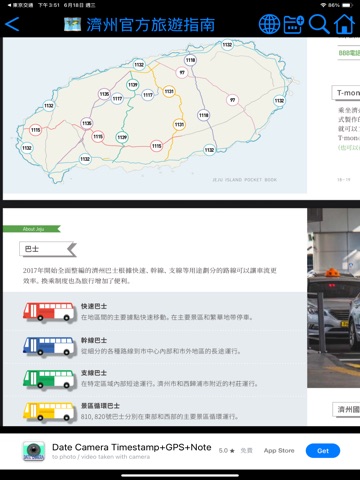
Task: Tap the green branch bus icon
Action: point(49,379)
